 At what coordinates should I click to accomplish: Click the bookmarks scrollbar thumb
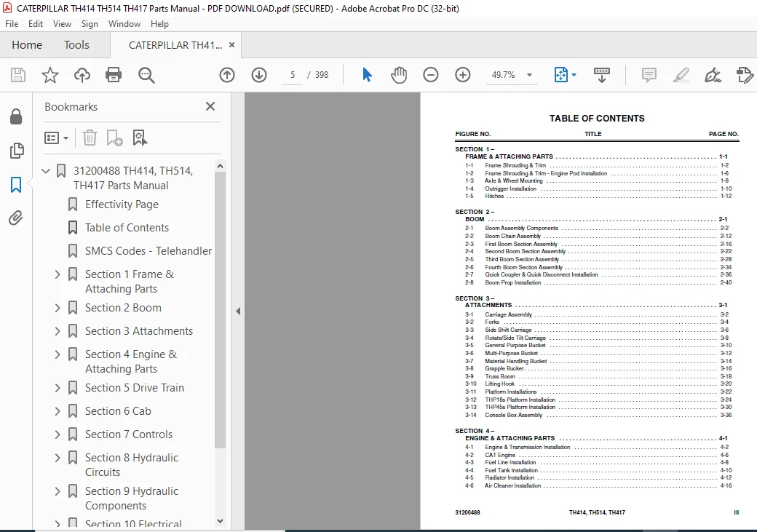[220, 310]
